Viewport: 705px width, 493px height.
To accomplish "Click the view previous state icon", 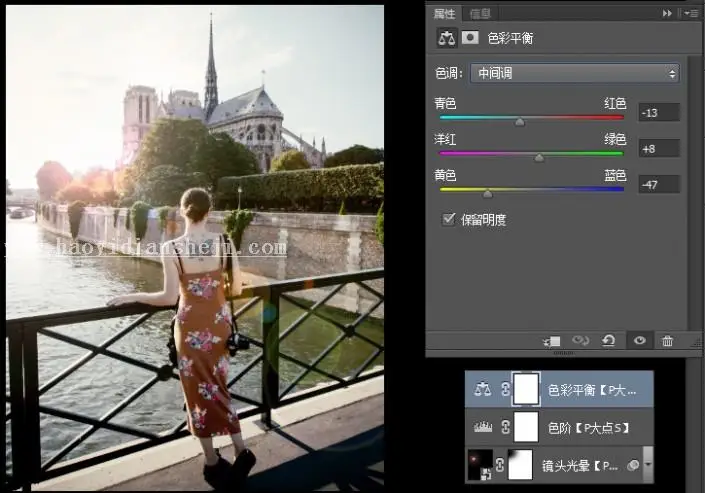I will [x=580, y=341].
